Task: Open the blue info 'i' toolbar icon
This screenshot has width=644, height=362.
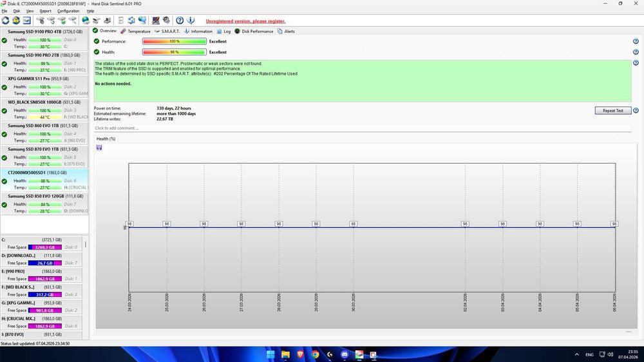Action: point(191,20)
